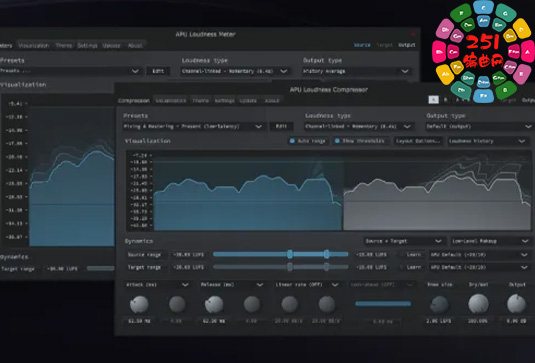Expand the Attack (ms) mode dropdown
Screen dimensions: 535x363
coord(157,285)
